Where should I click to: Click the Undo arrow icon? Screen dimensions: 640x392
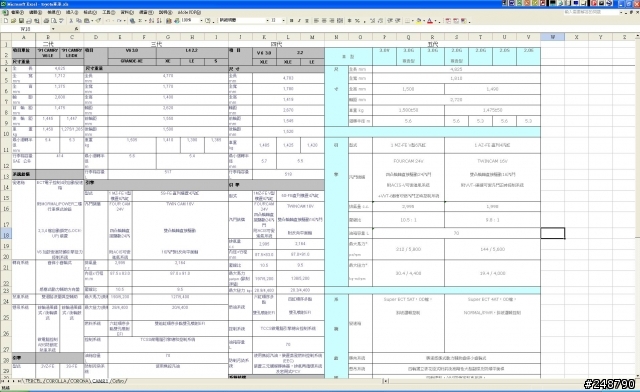coord(107,20)
